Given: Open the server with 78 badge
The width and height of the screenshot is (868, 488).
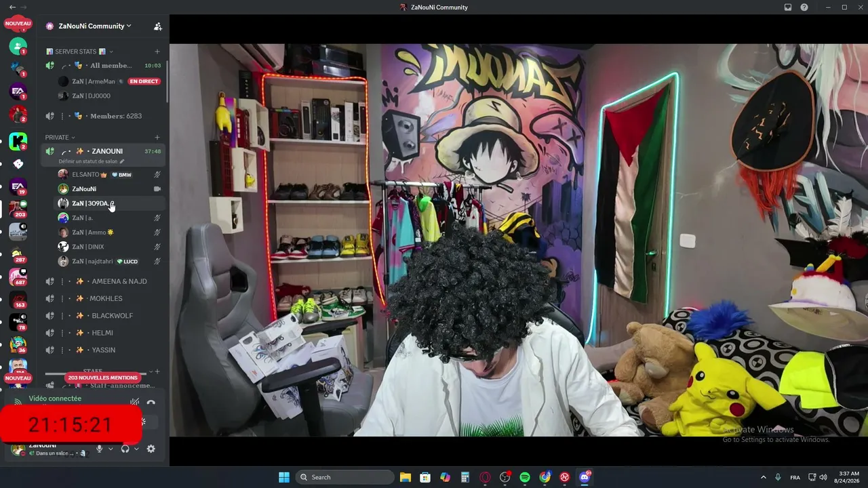Looking at the screenshot, I should point(18,323).
